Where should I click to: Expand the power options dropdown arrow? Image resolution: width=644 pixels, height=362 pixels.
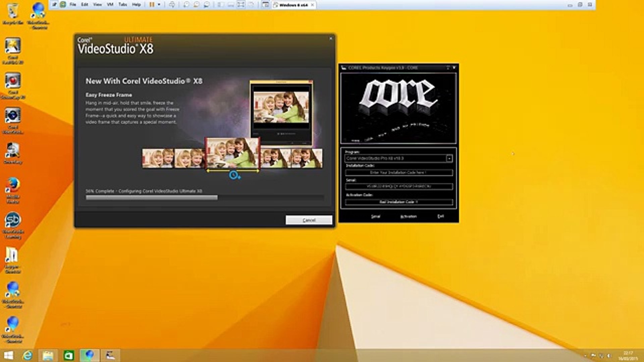[159, 5]
